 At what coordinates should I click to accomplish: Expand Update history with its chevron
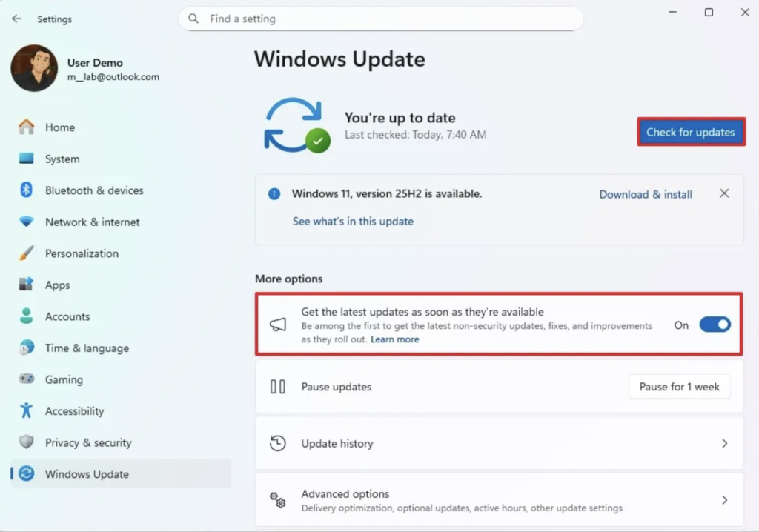[724, 443]
